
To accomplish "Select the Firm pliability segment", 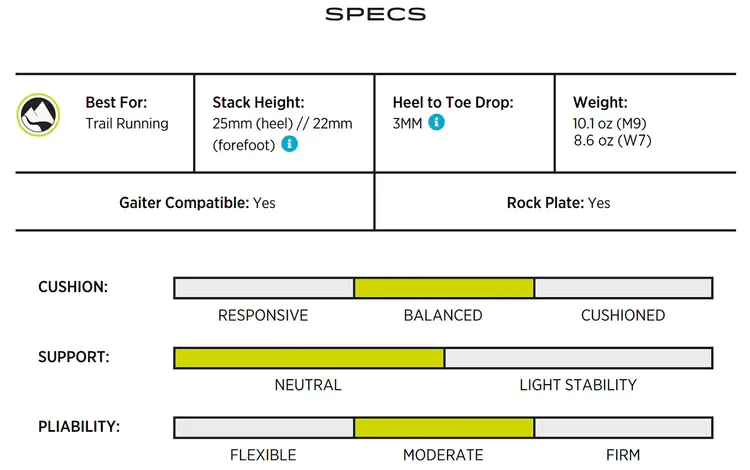I will [624, 427].
